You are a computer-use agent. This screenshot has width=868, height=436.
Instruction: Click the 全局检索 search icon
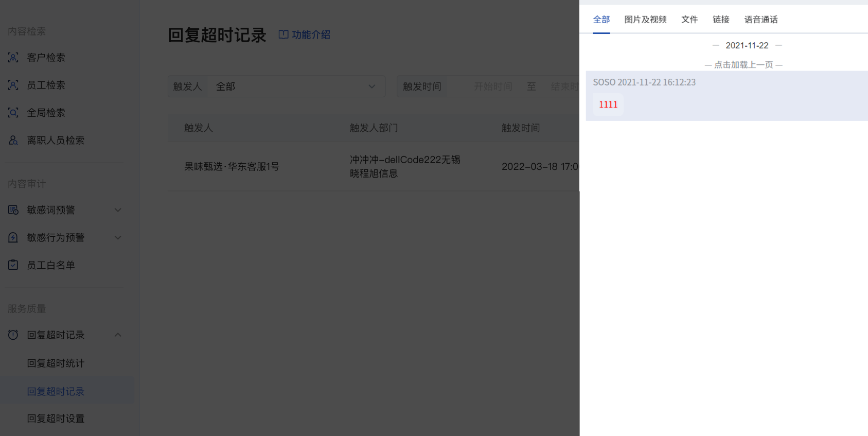point(13,113)
